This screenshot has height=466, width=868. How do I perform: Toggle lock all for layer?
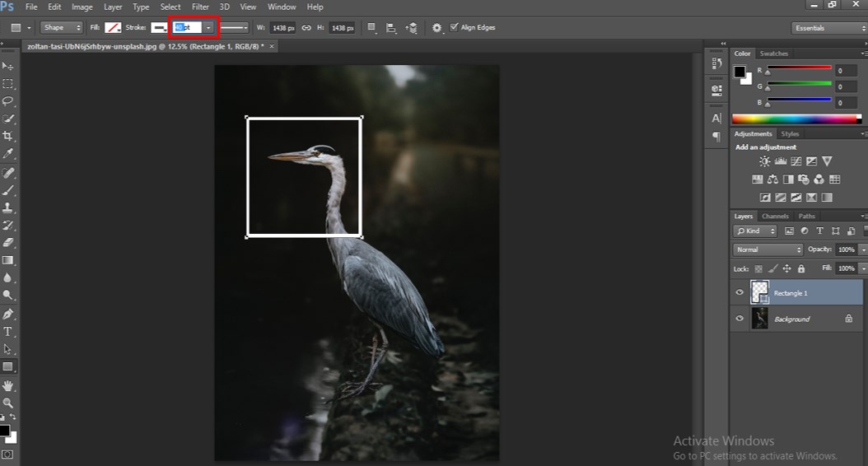point(801,269)
